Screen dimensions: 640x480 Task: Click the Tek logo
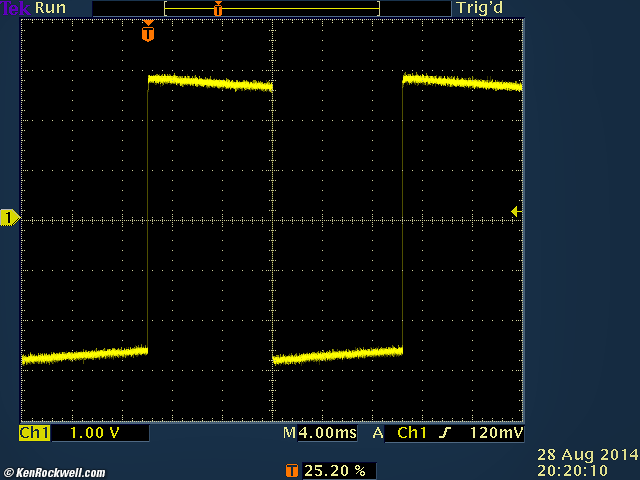16,8
